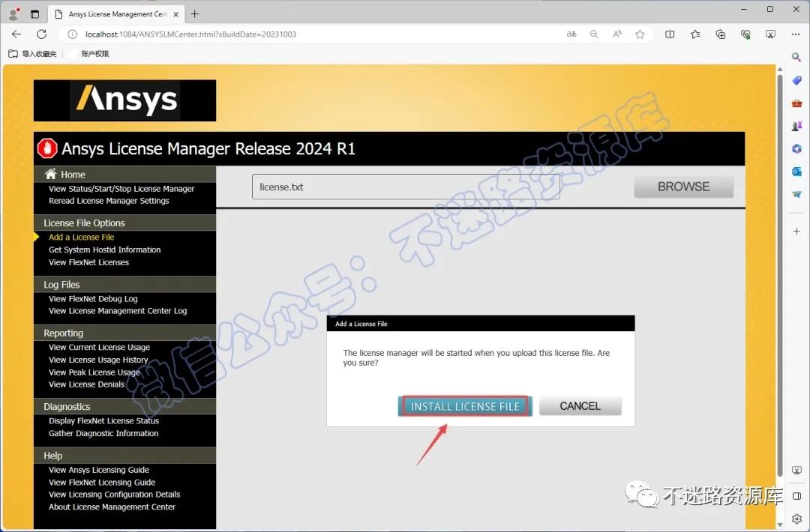Click the sidebar search icon

pos(796,57)
